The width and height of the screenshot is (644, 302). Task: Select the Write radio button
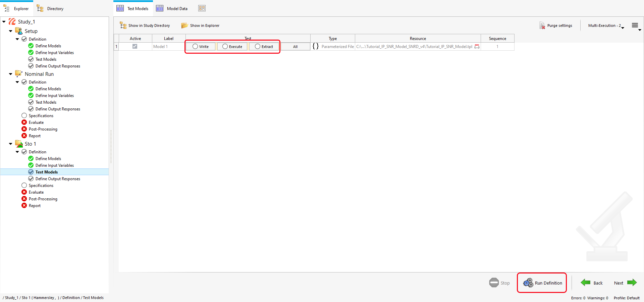[195, 47]
